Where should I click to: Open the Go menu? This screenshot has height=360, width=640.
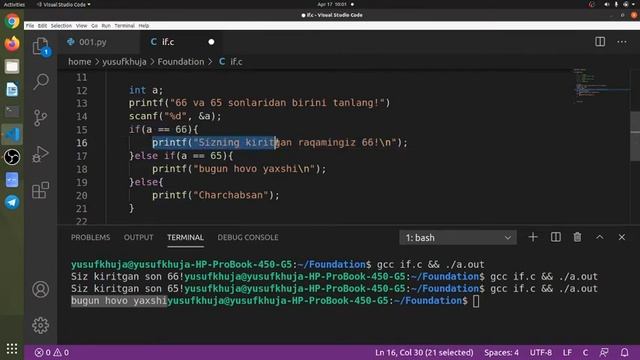pyautogui.click(x=94, y=25)
